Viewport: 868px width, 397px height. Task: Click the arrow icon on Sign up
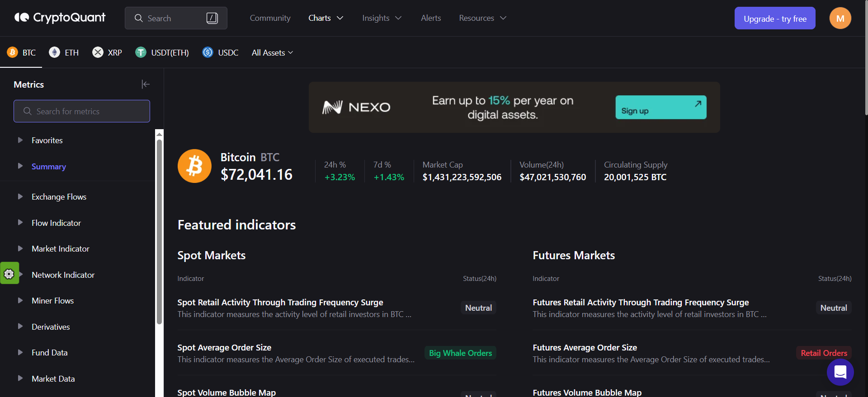(698, 103)
